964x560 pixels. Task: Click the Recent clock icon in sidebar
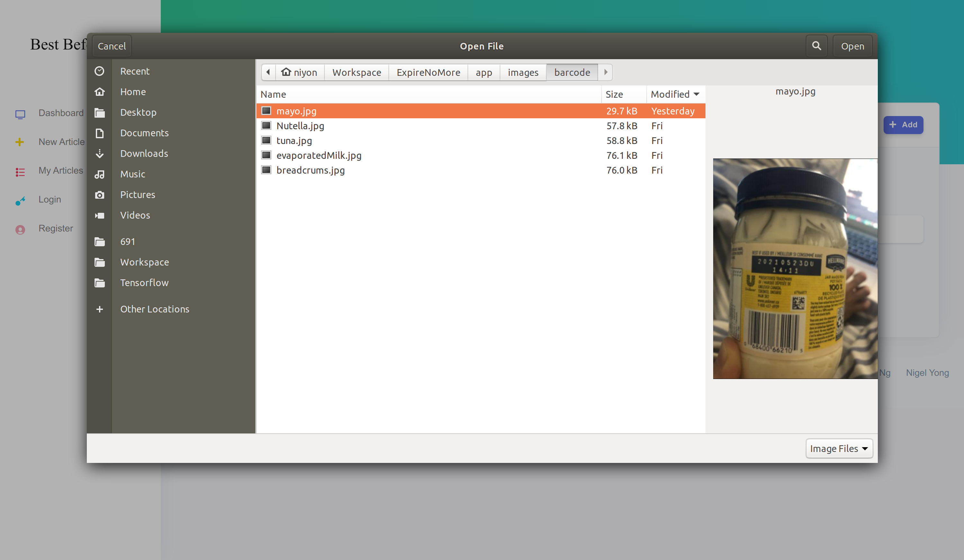coord(99,71)
